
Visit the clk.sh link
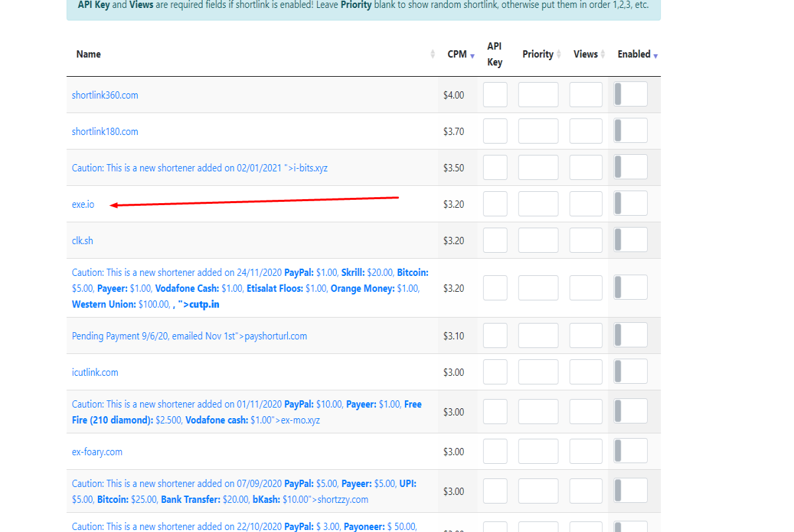click(83, 241)
